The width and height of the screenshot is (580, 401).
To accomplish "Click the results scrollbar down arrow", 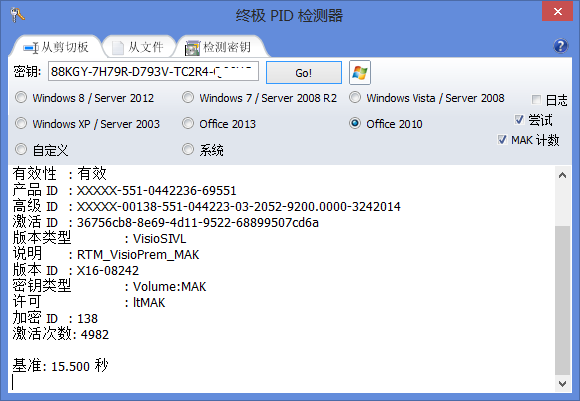I will pos(562,384).
